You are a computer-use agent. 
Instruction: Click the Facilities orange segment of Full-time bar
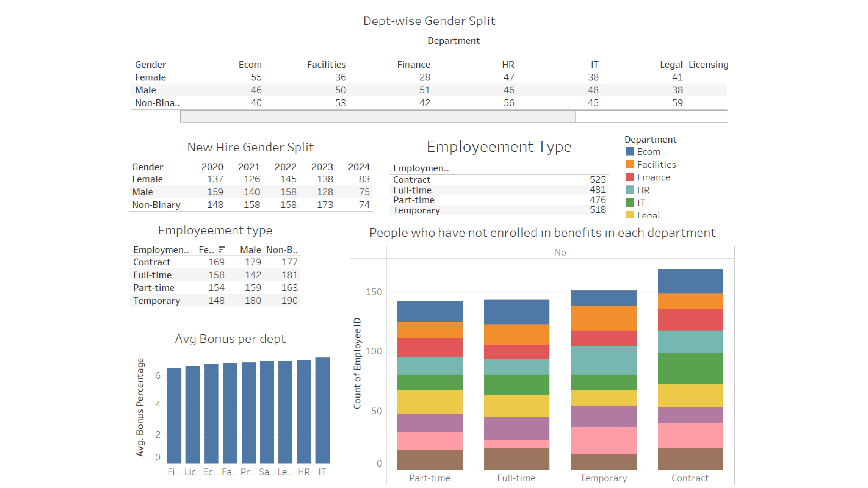[516, 334]
